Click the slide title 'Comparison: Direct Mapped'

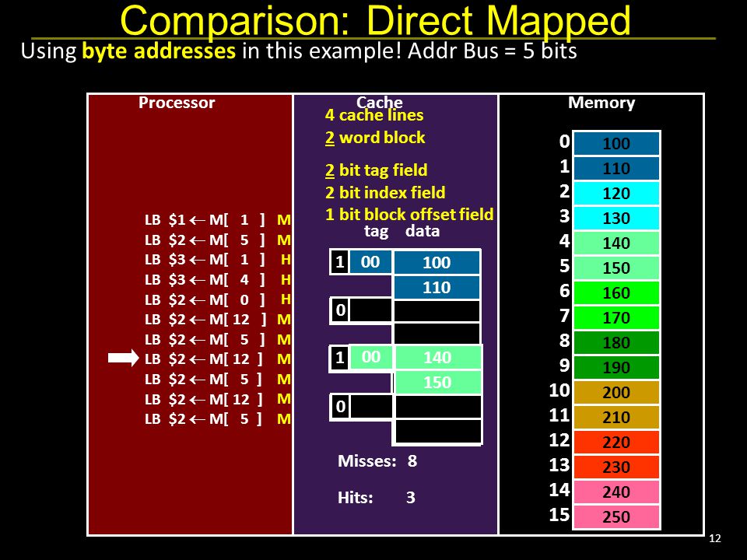[375, 20]
